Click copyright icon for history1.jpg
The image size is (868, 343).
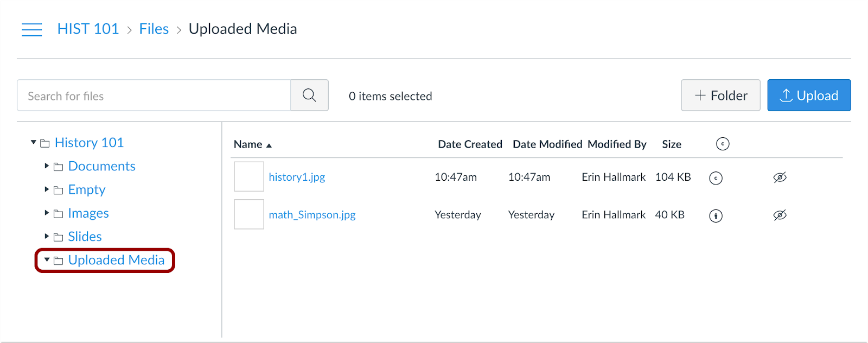click(716, 178)
